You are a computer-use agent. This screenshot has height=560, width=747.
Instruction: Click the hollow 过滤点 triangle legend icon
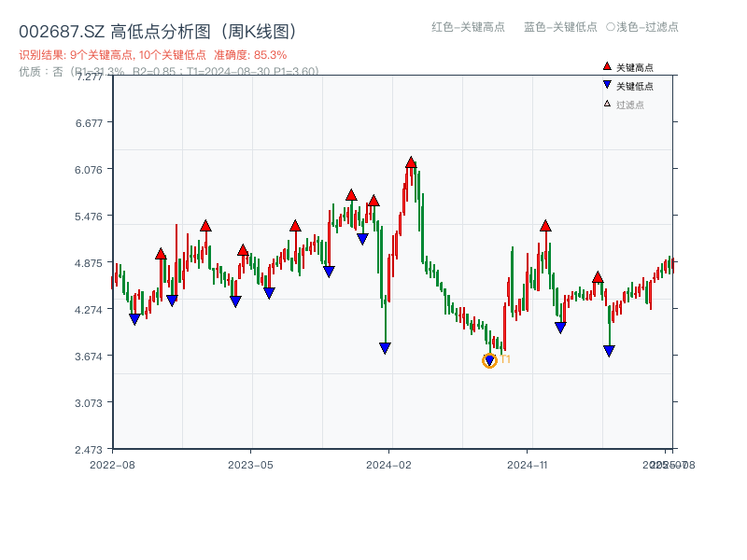pos(607,104)
